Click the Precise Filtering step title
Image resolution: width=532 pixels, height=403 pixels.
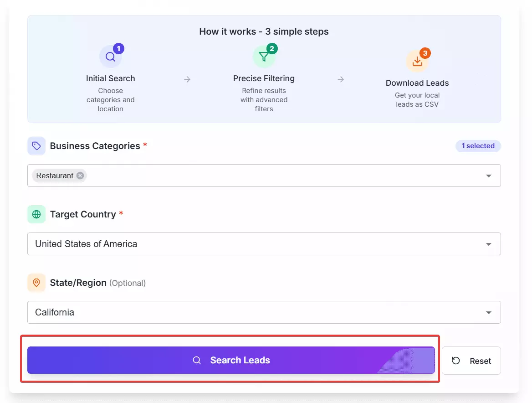(x=264, y=78)
